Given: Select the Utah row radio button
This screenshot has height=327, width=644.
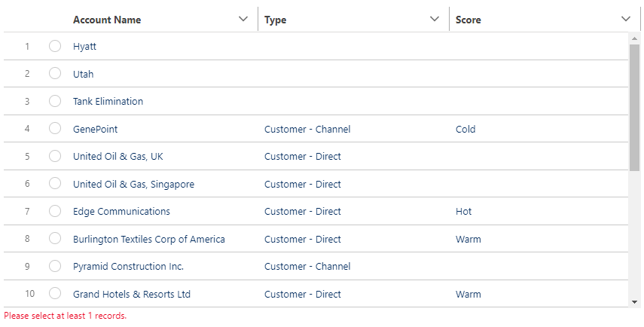Looking at the screenshot, I should coord(55,74).
